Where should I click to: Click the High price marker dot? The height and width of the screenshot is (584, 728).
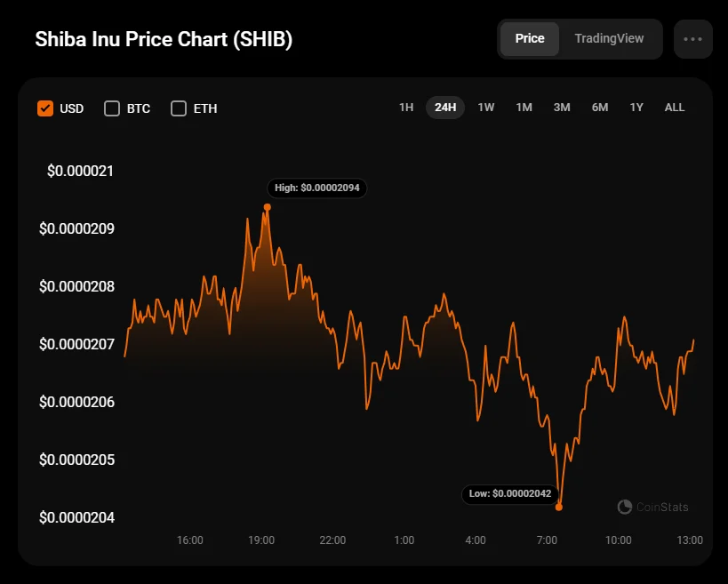point(267,207)
